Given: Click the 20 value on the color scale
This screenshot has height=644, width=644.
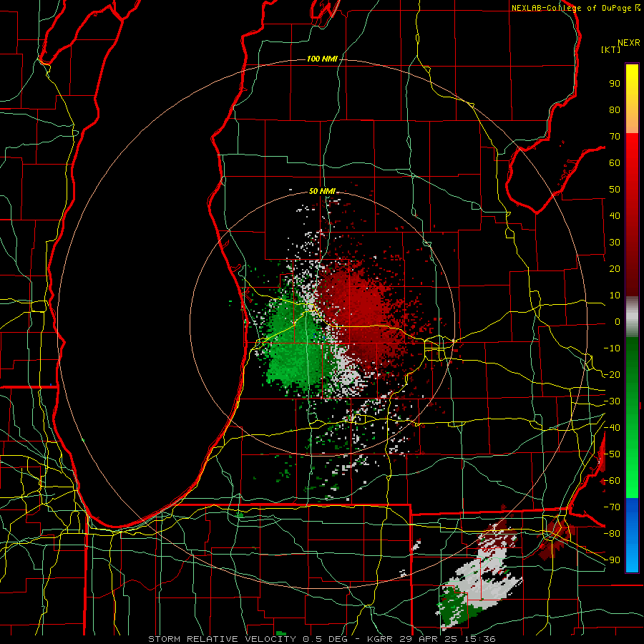Looking at the screenshot, I should point(615,269).
